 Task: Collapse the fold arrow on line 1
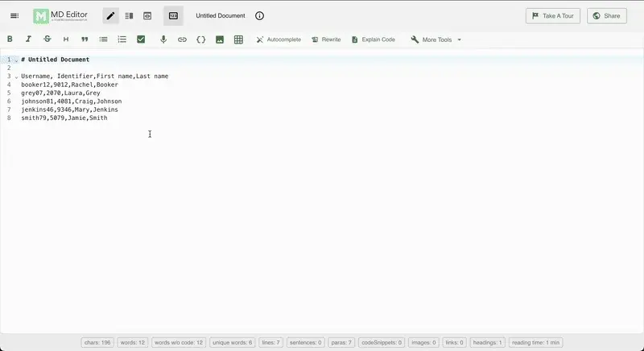click(16, 60)
